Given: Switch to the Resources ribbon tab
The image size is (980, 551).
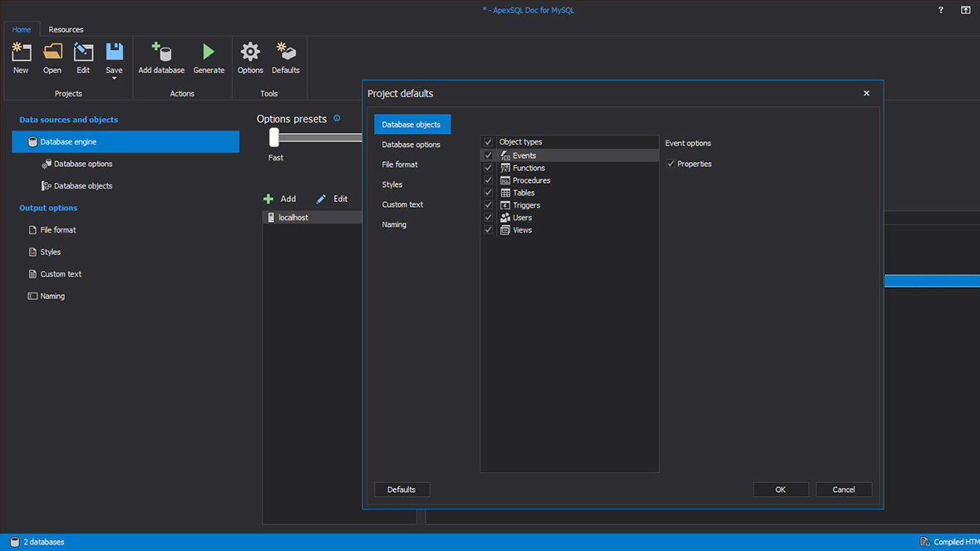Looking at the screenshot, I should pos(65,29).
